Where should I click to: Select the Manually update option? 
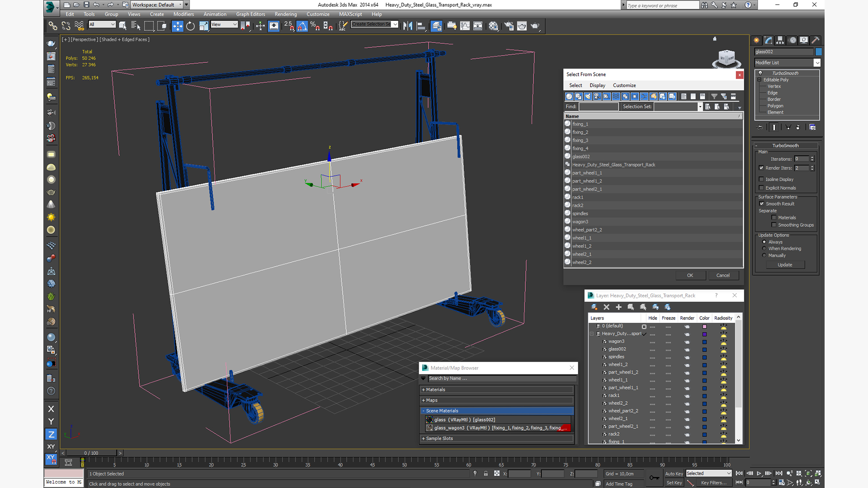[x=764, y=255]
